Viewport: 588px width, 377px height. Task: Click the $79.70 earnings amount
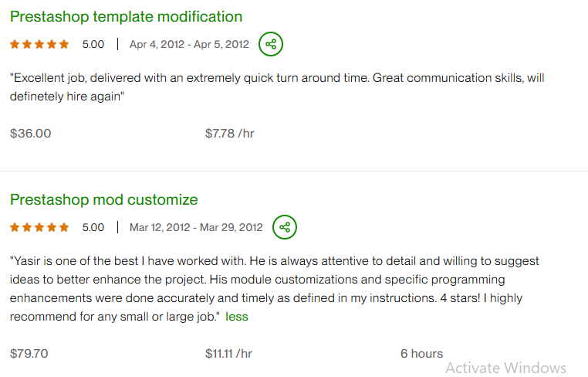pyautogui.click(x=29, y=353)
